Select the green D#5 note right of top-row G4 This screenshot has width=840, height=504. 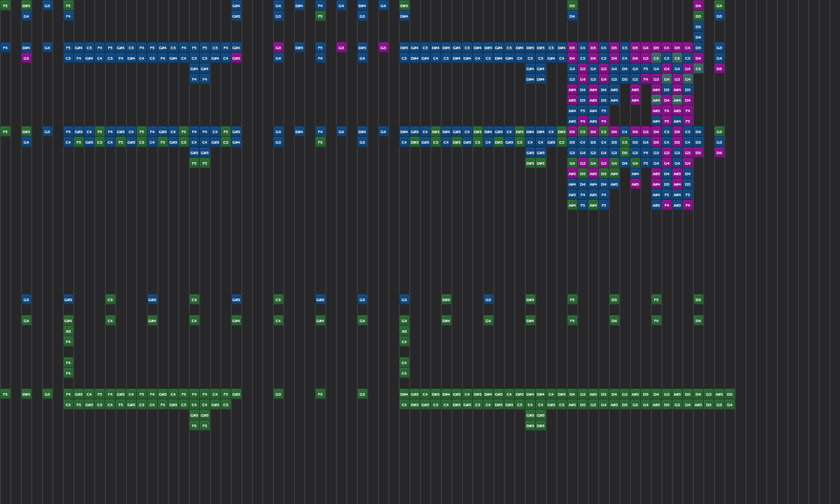(404, 5)
